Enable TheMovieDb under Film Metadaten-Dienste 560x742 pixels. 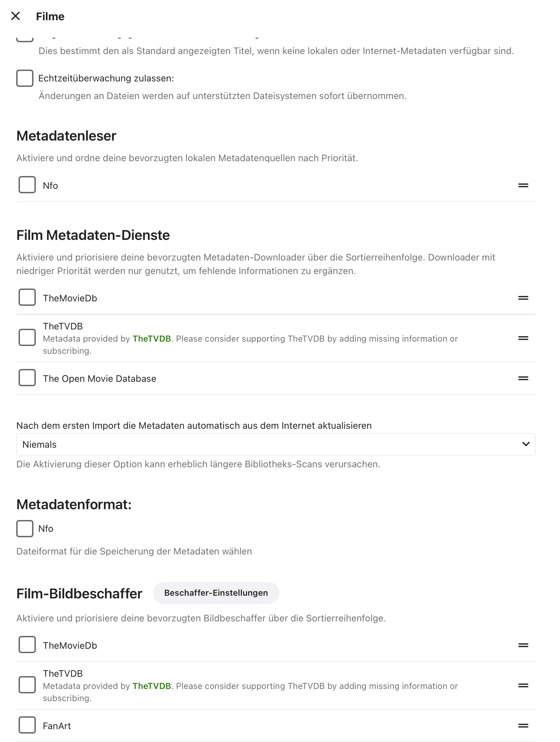[x=27, y=297]
